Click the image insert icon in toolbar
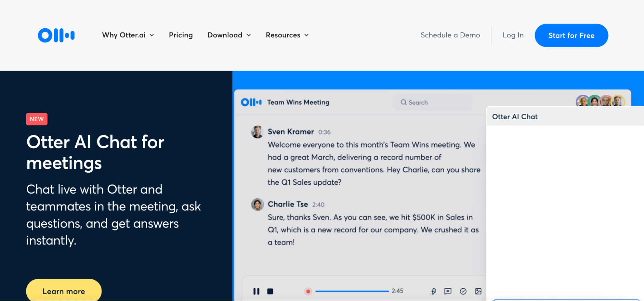Screen dimensions: 644x301 [x=478, y=291]
